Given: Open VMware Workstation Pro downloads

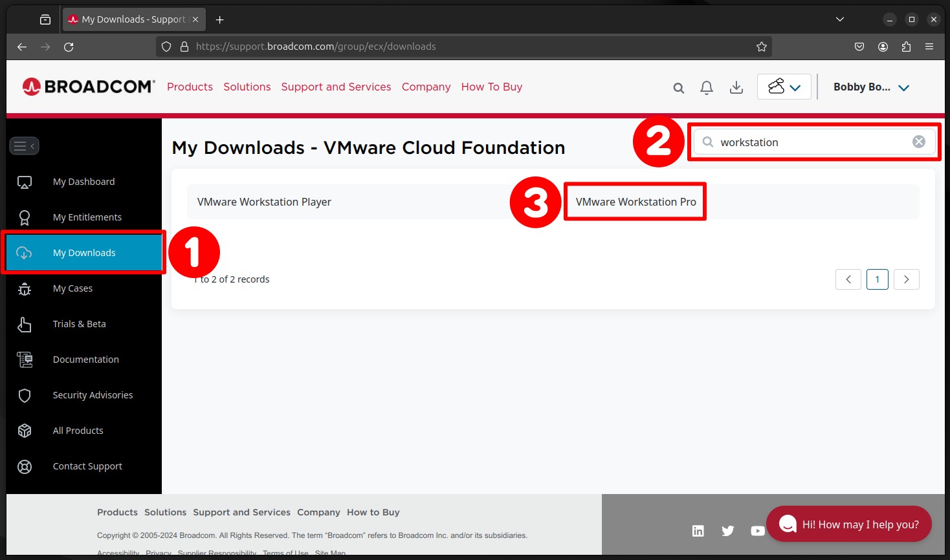Looking at the screenshot, I should tap(636, 202).
